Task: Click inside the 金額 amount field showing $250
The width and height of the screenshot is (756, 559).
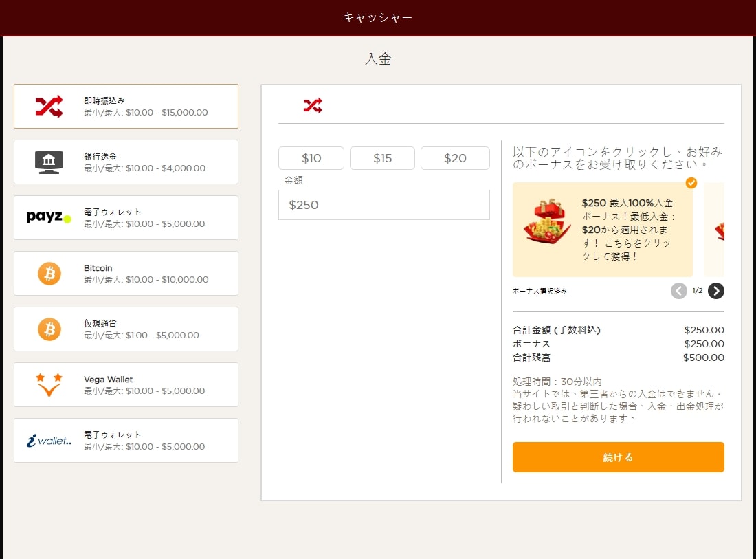Action: coord(383,204)
